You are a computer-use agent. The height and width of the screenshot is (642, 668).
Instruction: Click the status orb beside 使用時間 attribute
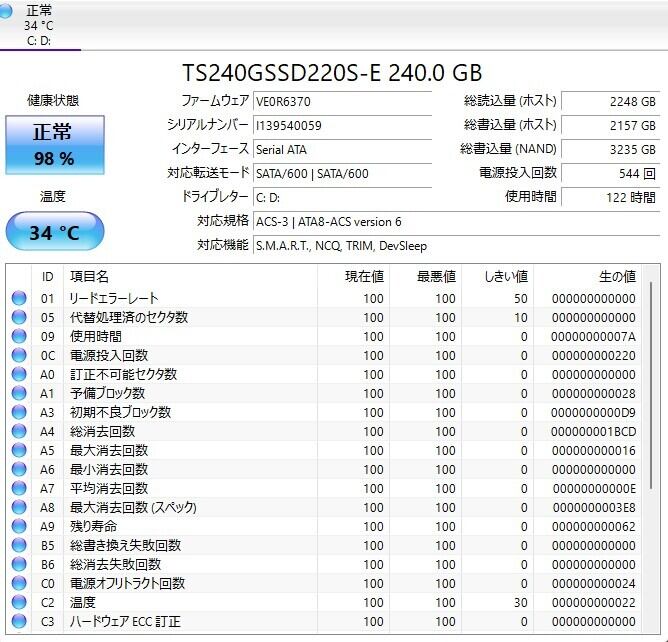pyautogui.click(x=19, y=336)
